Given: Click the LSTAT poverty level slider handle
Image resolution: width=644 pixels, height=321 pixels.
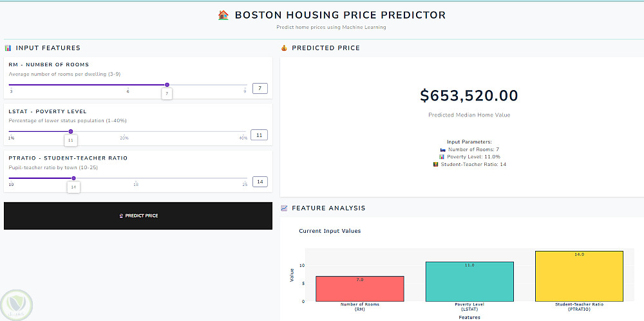Looking at the screenshot, I should [x=71, y=131].
